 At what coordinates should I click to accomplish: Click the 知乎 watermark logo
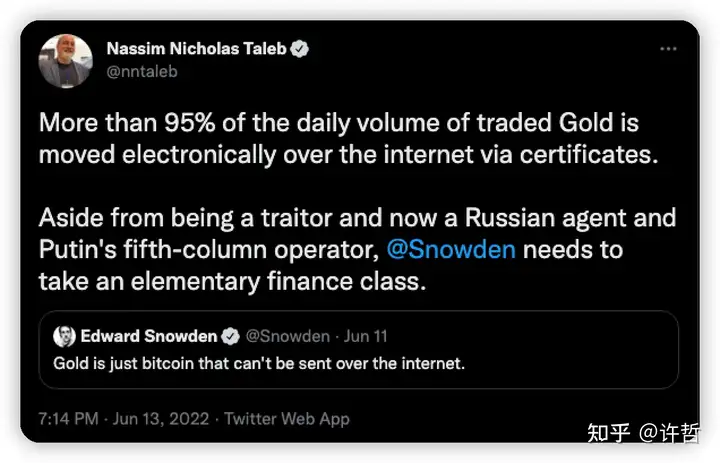[x=609, y=432]
